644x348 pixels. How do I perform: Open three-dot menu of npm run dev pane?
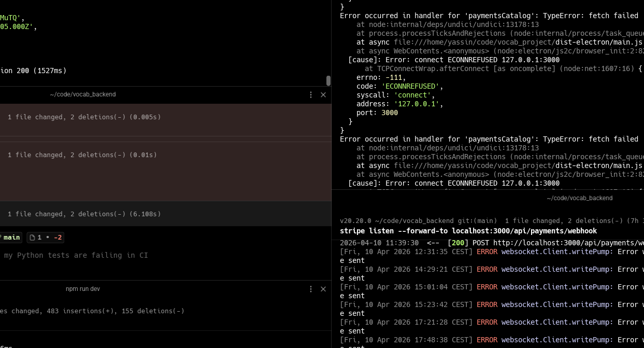311,289
